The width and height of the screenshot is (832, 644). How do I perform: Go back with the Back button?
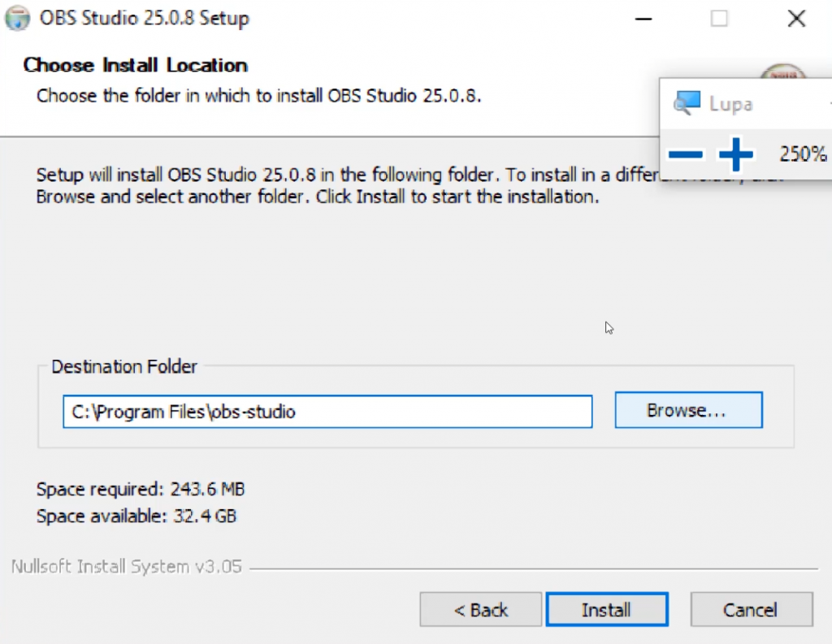(x=480, y=610)
